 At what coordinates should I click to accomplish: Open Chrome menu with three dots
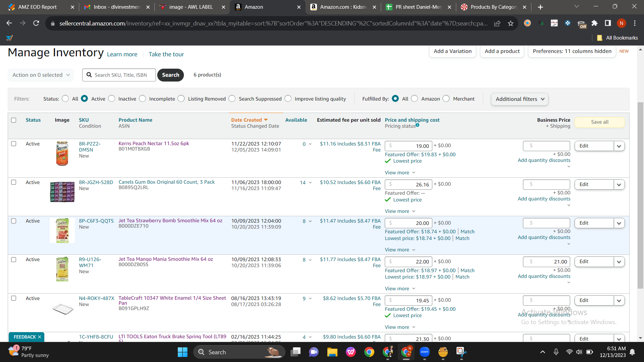point(635,23)
